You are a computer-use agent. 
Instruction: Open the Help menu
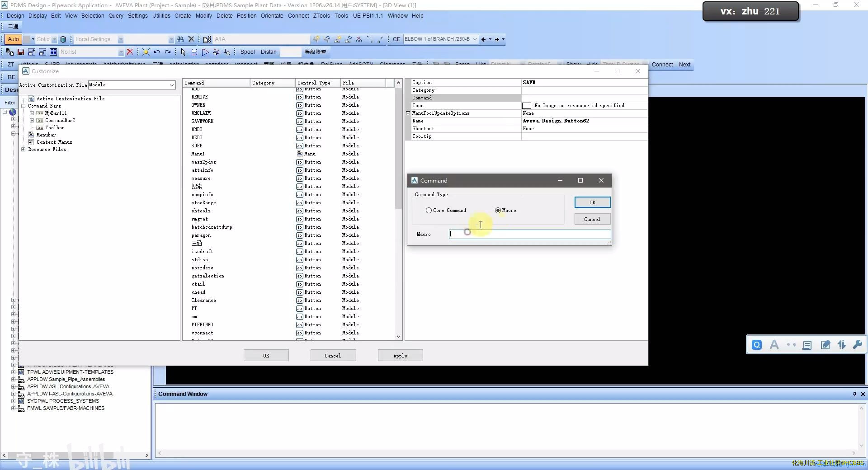418,16
